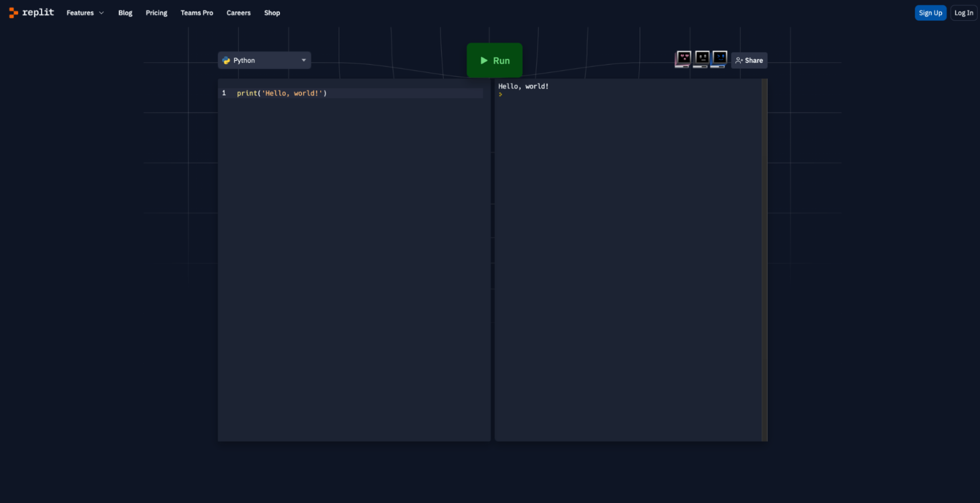Viewport: 980px width, 503px height.
Task: Click the console scrollbar
Action: tap(764, 260)
